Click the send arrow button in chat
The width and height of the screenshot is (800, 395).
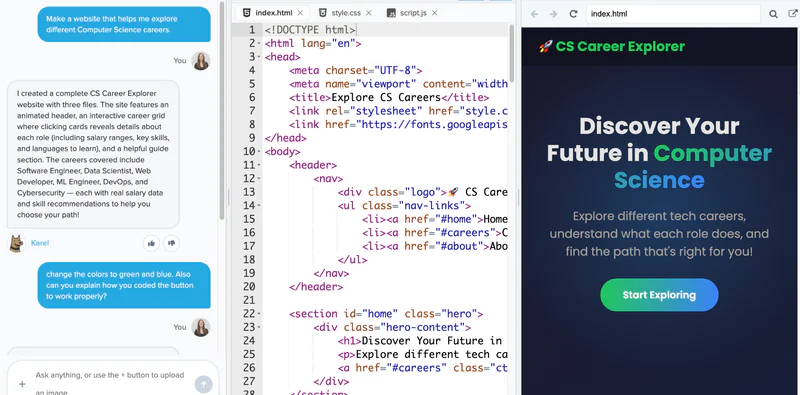[204, 385]
